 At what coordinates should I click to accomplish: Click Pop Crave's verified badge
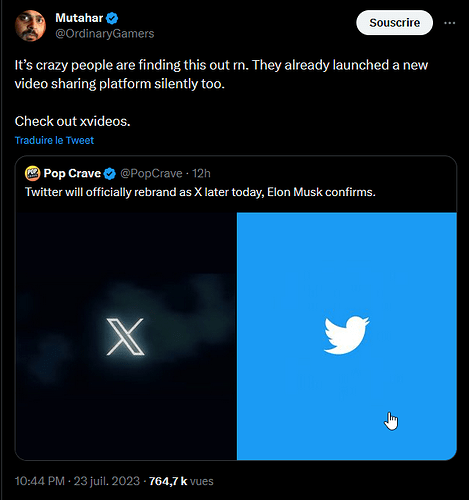[110, 174]
